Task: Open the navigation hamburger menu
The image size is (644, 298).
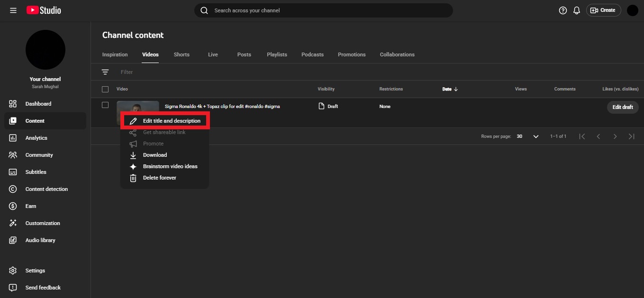Action: pyautogui.click(x=13, y=10)
